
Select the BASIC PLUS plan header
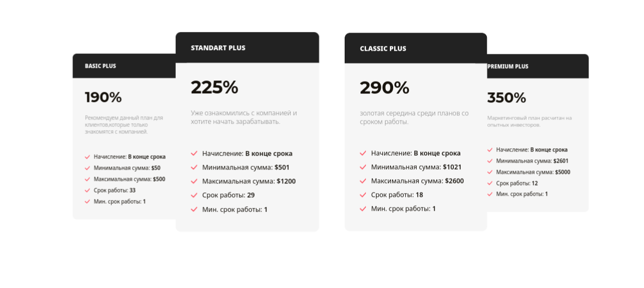[100, 66]
